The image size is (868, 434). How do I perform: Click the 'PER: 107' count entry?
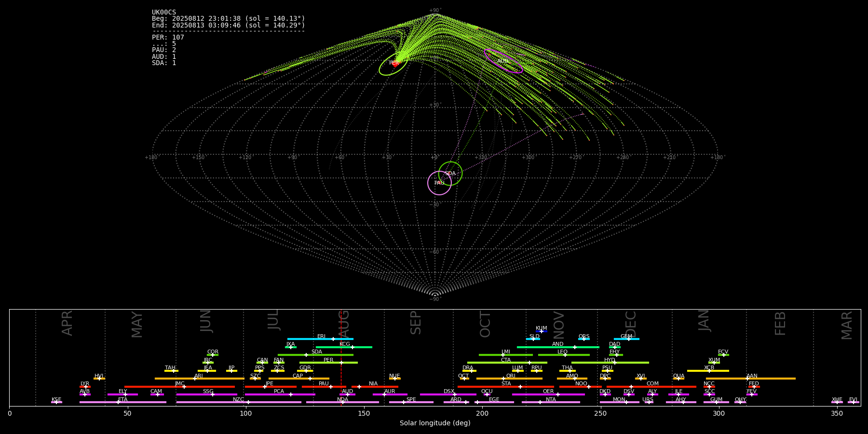[x=168, y=38]
